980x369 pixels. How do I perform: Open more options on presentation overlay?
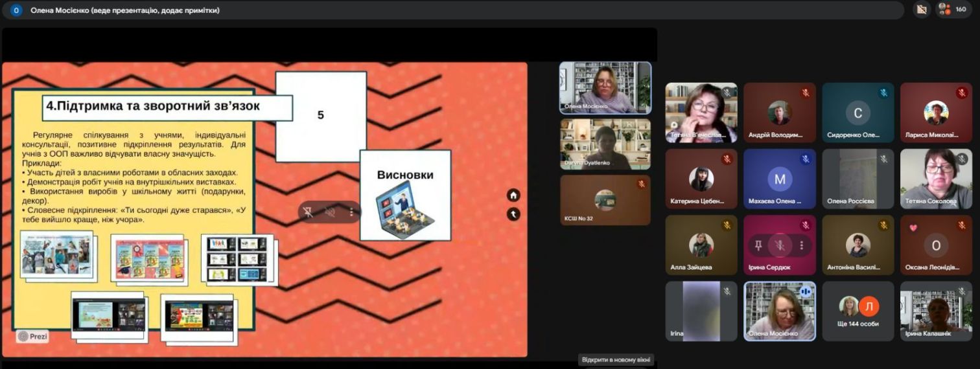[351, 212]
